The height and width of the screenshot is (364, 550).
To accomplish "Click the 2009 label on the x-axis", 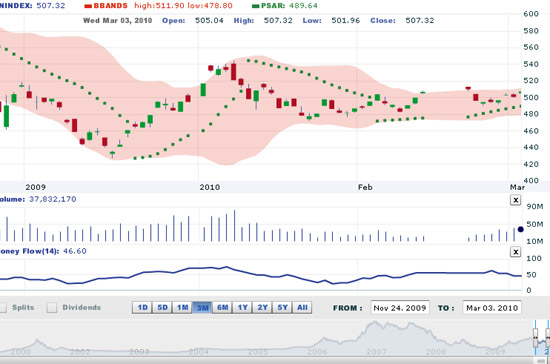I will (35, 187).
